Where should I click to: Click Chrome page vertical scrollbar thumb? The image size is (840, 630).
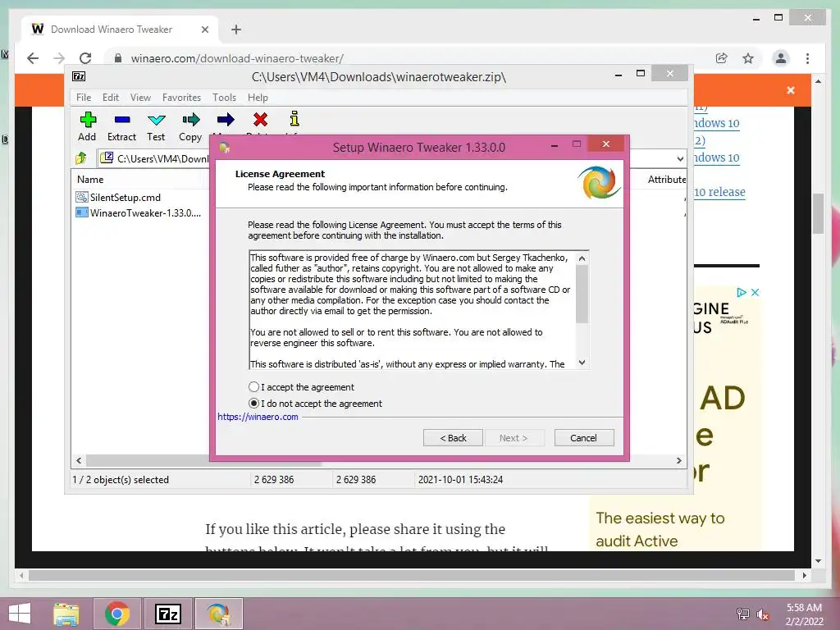coord(818,213)
